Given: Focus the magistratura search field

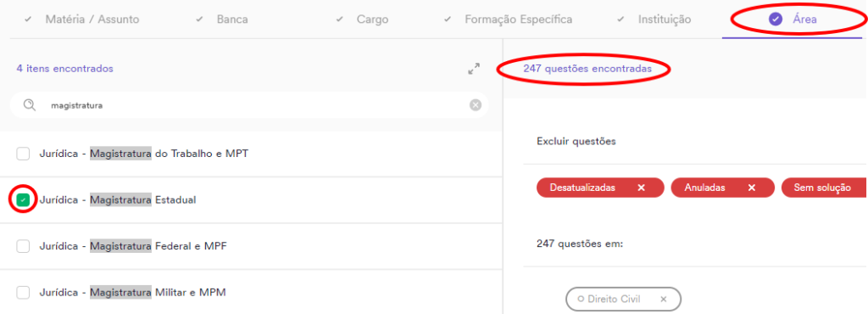Looking at the screenshot, I should [249, 105].
